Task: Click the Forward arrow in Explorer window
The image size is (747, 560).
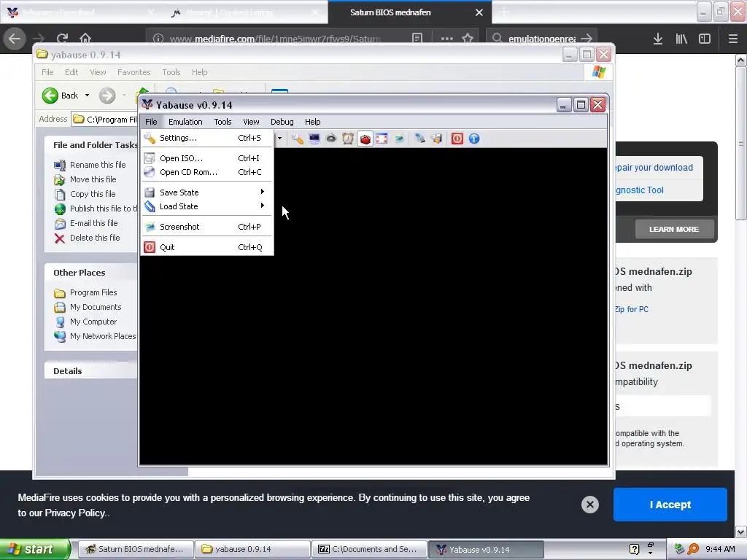Action: 107,96
